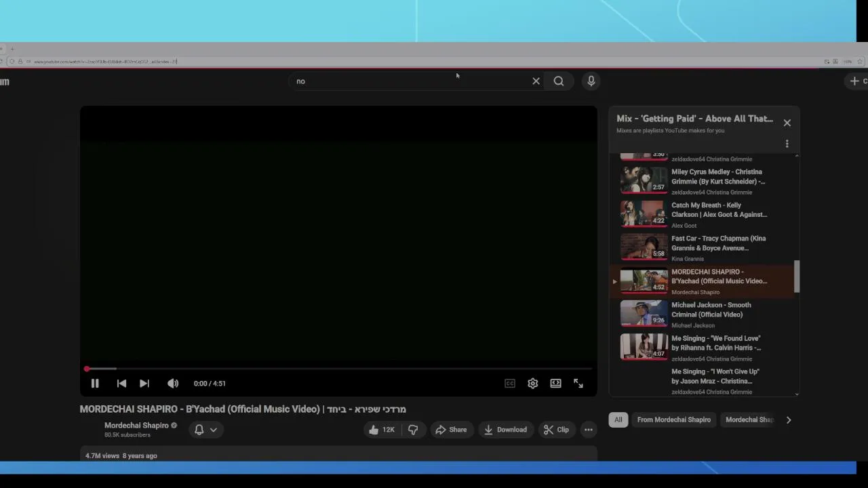
Task: Play Me Singing "I Won't Give Up" cover
Action: coord(715,376)
